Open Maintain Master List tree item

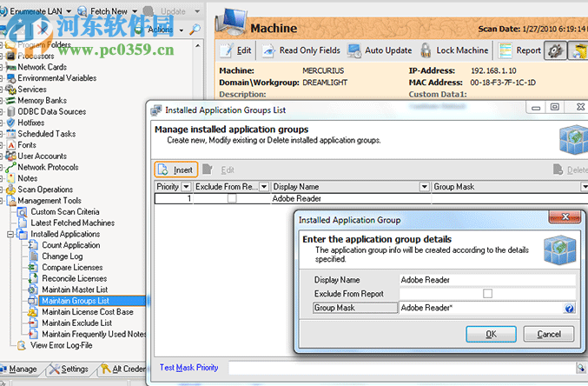click(x=75, y=289)
